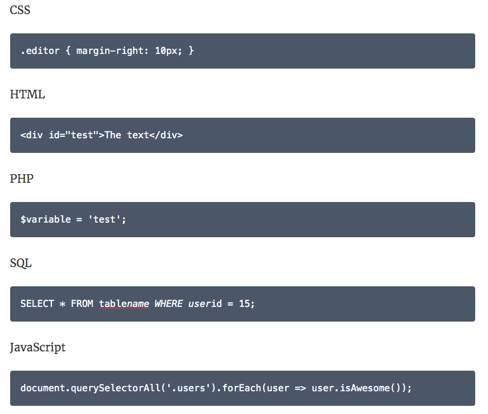Select the .editor CSS code block

click(242, 51)
